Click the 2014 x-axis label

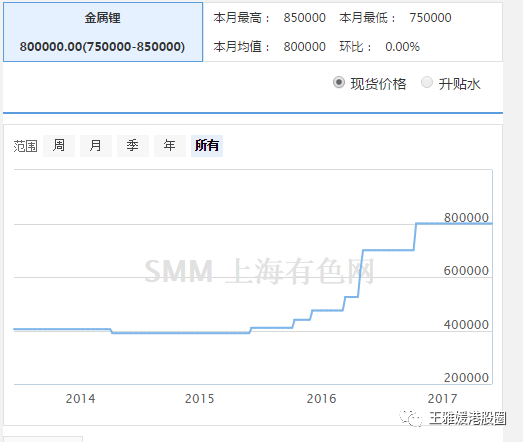(80, 399)
